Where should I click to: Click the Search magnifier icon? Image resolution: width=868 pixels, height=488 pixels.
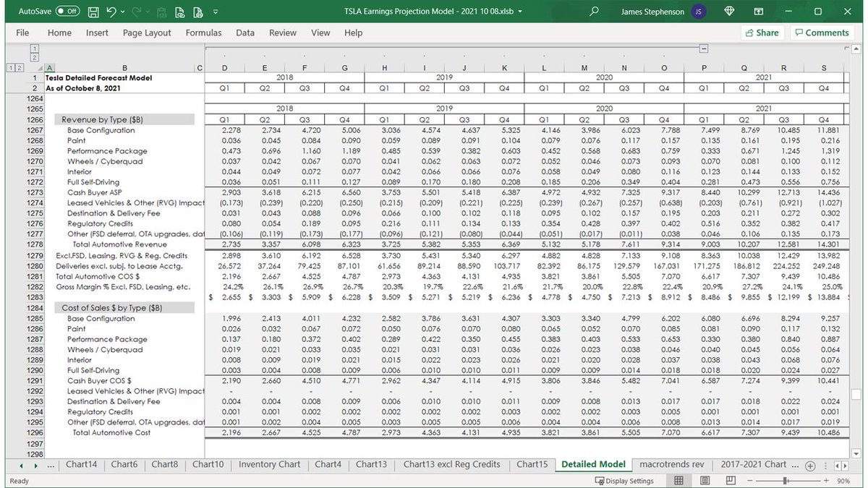pyautogui.click(x=595, y=12)
